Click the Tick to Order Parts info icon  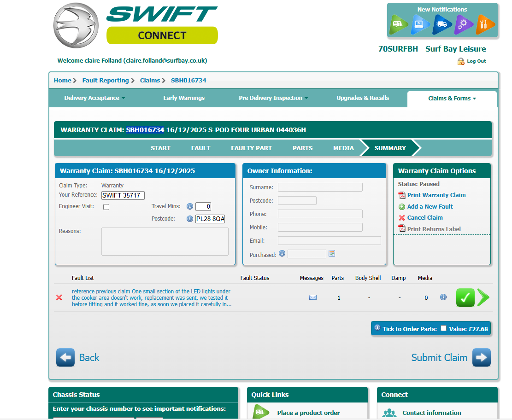(x=377, y=327)
